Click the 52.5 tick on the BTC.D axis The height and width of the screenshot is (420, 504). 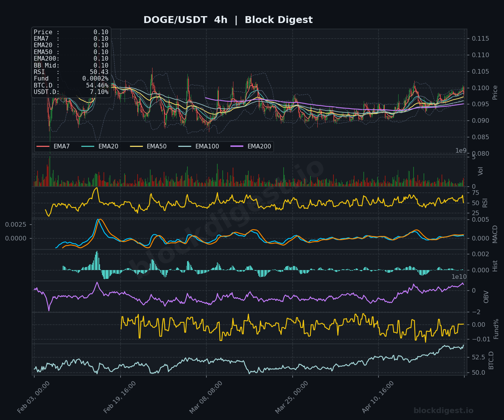pos(478,357)
